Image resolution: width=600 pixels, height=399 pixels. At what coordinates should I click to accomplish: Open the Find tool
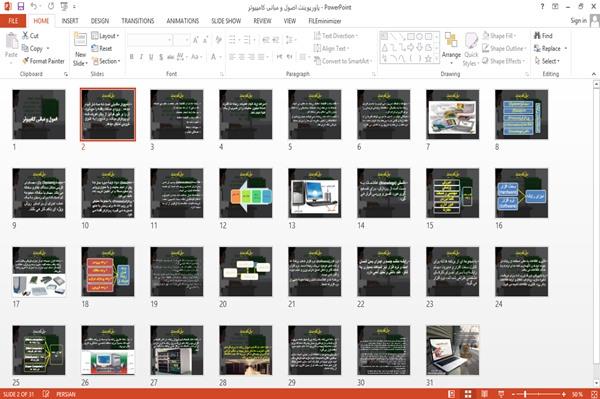543,36
